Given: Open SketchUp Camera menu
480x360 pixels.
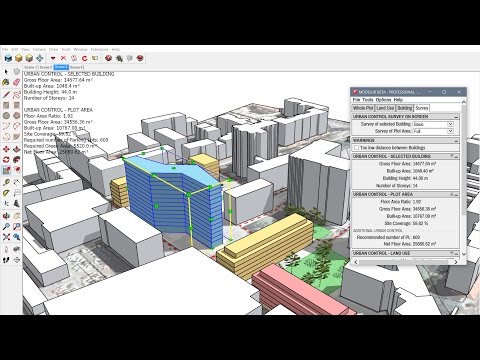Looking at the screenshot, I should click(39, 49).
